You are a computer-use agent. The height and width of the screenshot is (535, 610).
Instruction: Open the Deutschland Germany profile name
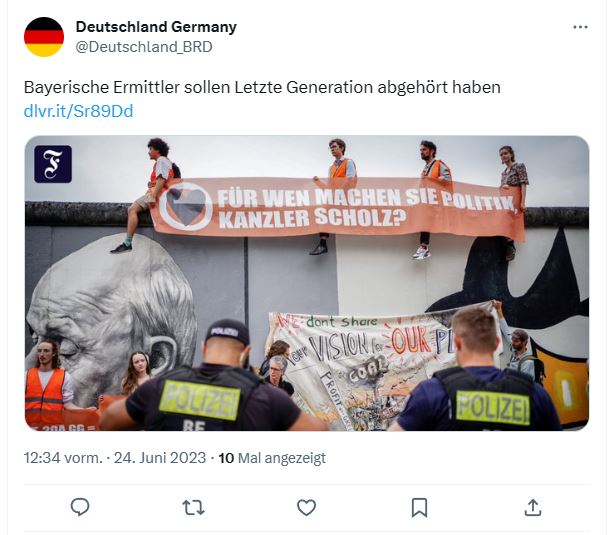156,27
